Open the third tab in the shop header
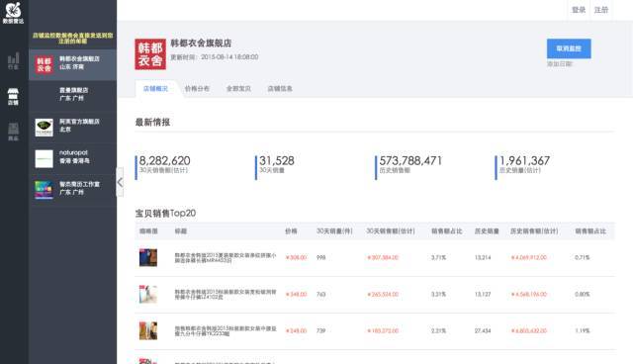Image resolution: width=633 pixels, height=364 pixels. pos(238,88)
